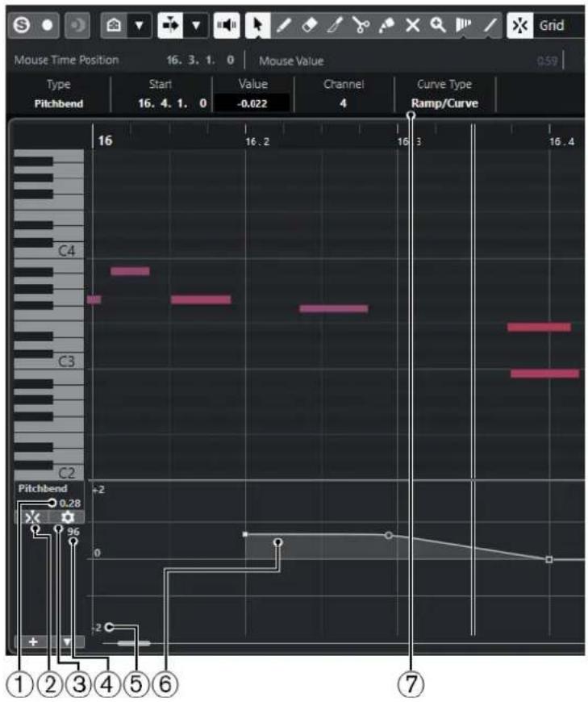Edit the Start value 16. 4. 1. 0

coord(173,103)
